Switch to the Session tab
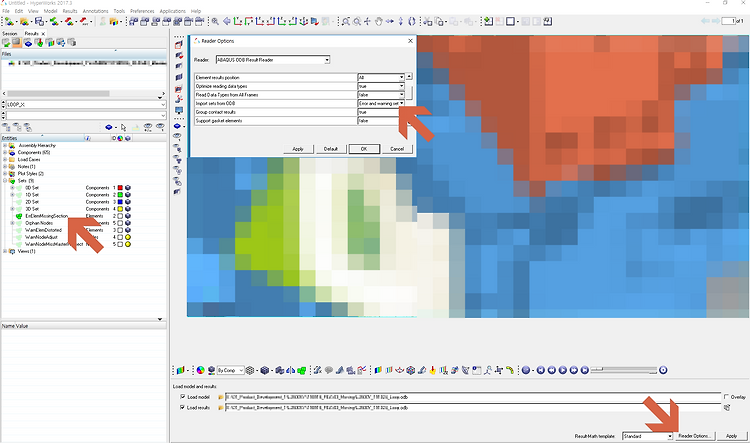Viewport: 750px width, 443px height. (x=10, y=33)
